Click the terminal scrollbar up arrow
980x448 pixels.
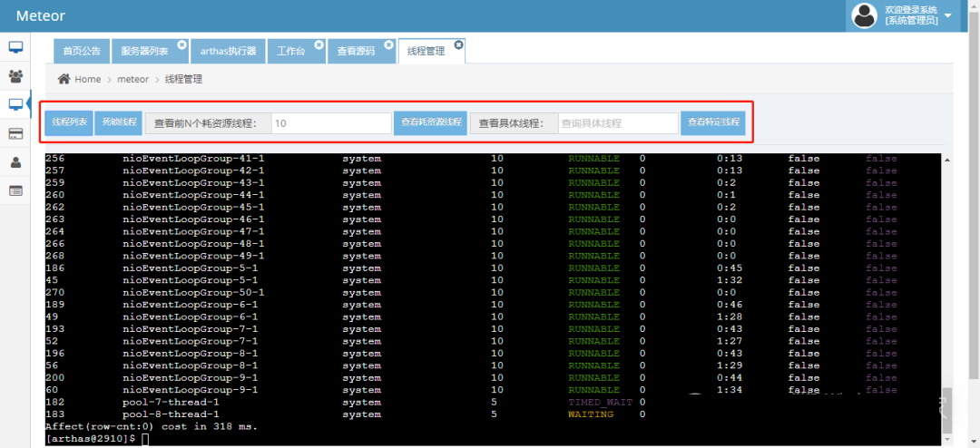(x=947, y=160)
